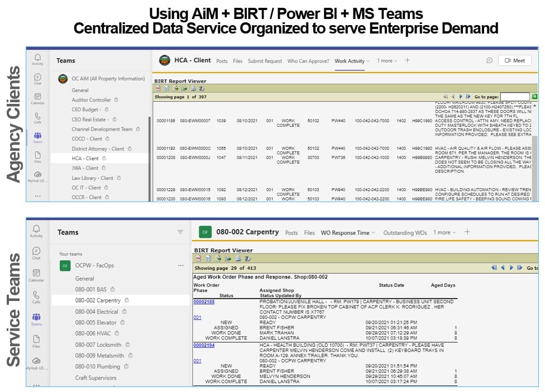Open Outstanding WOs tab
The height and width of the screenshot is (392, 545).
[405, 233]
